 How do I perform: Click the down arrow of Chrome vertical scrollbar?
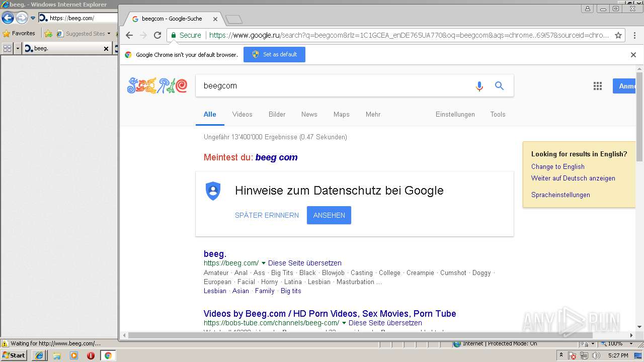pyautogui.click(x=639, y=326)
